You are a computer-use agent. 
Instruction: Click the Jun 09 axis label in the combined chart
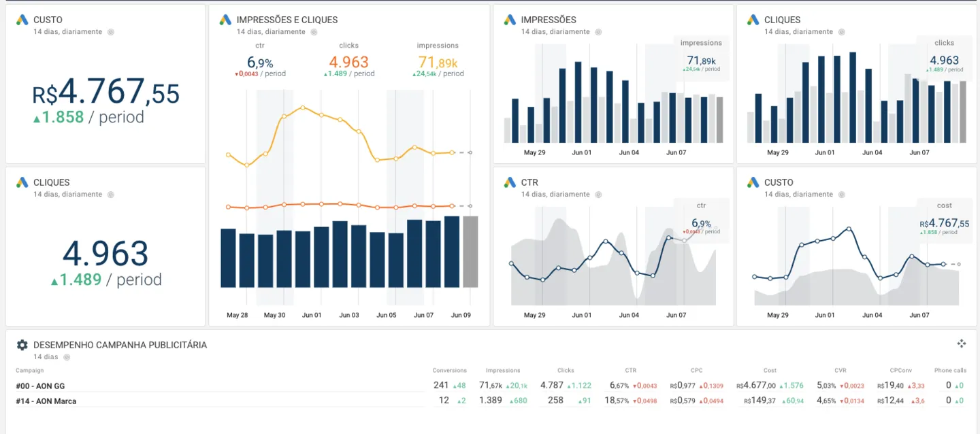[x=461, y=315]
